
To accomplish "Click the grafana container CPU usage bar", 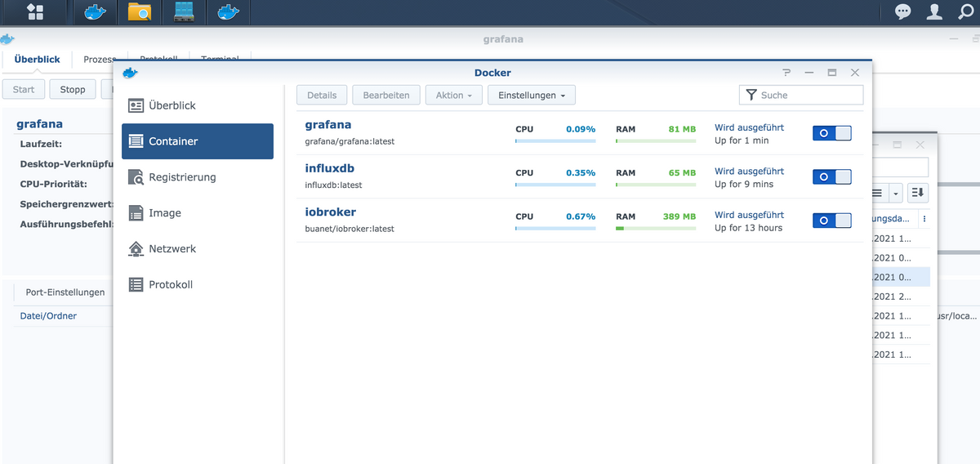I will pyautogui.click(x=555, y=141).
